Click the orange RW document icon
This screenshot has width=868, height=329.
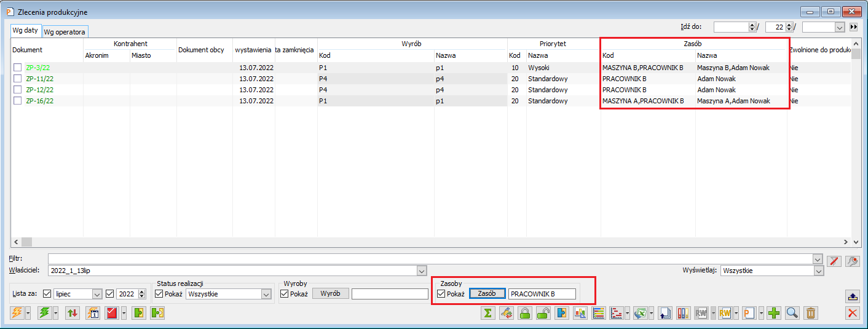[725, 313]
